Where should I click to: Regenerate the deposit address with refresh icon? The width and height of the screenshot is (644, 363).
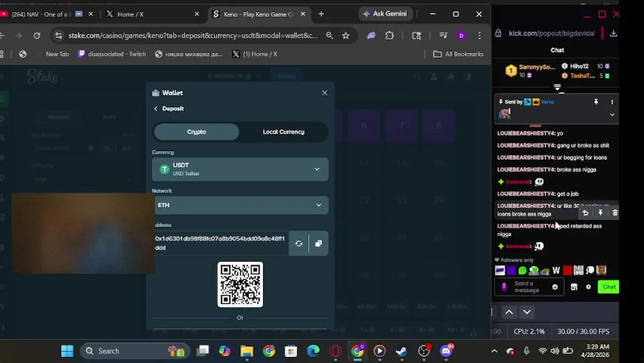click(x=299, y=244)
